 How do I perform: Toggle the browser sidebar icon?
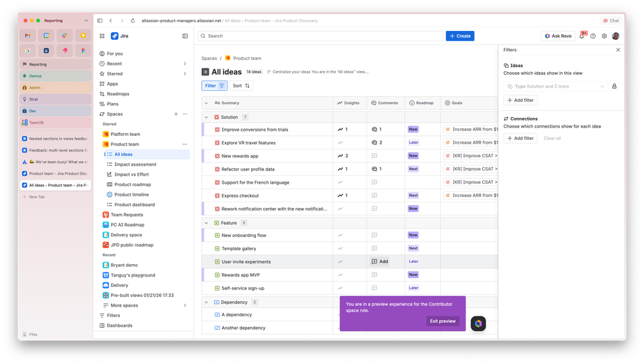pyautogui.click(x=100, y=21)
